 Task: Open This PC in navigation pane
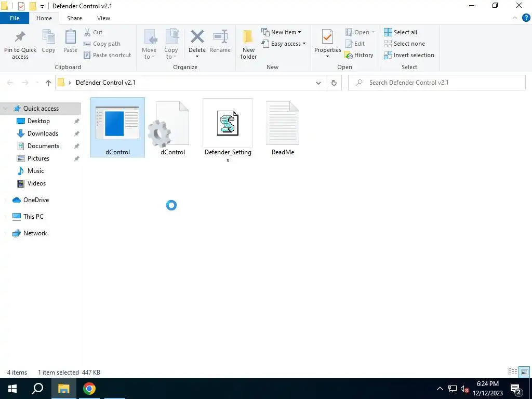pyautogui.click(x=33, y=217)
